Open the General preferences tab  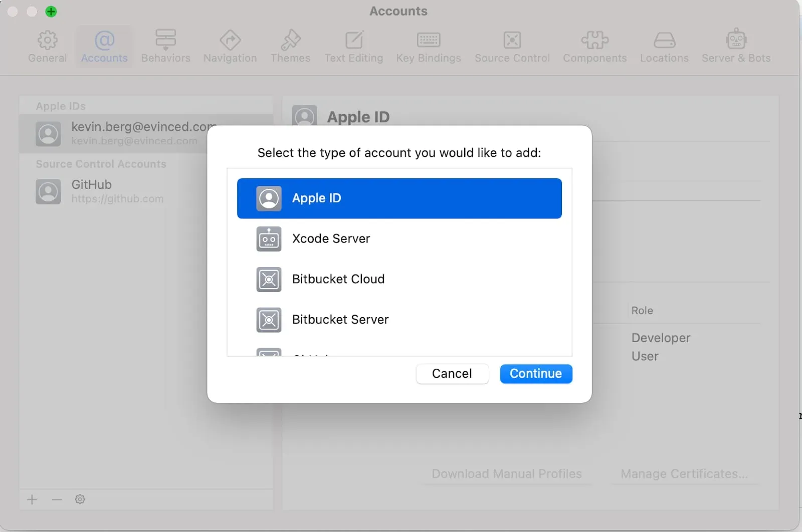point(47,47)
